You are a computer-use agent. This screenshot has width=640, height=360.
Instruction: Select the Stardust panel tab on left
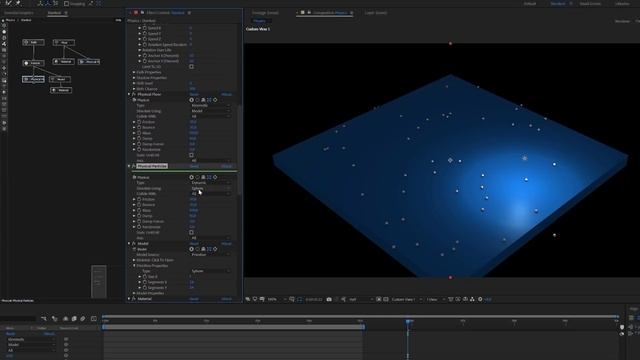[54, 13]
